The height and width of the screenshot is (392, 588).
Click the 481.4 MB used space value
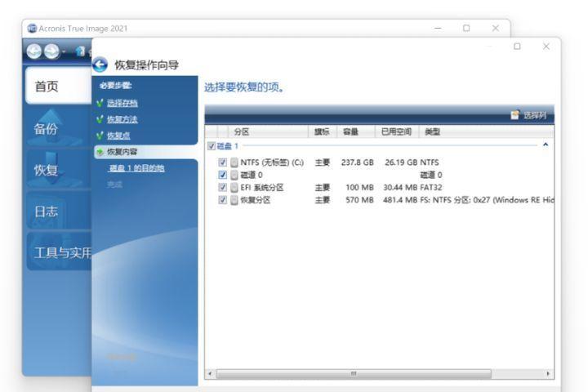pyautogui.click(x=400, y=200)
